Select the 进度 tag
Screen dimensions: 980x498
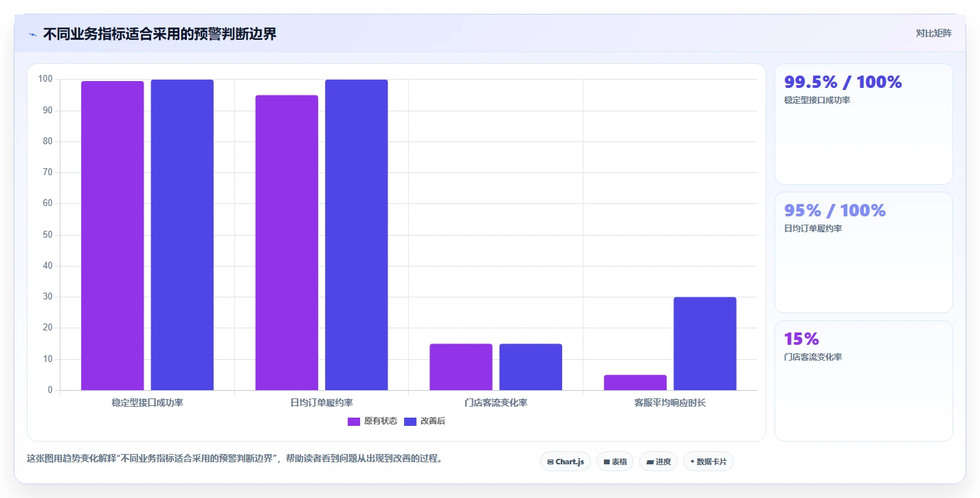click(x=658, y=462)
